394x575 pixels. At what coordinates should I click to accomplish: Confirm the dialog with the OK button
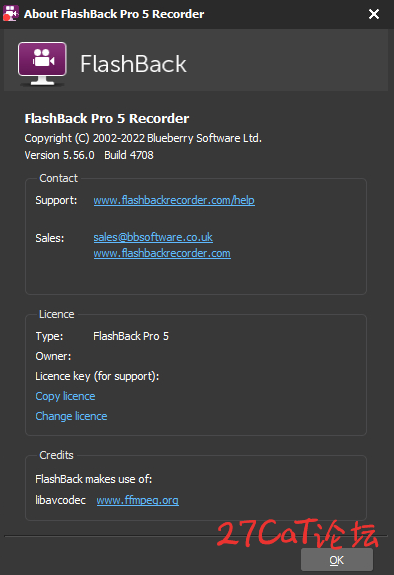tap(337, 560)
